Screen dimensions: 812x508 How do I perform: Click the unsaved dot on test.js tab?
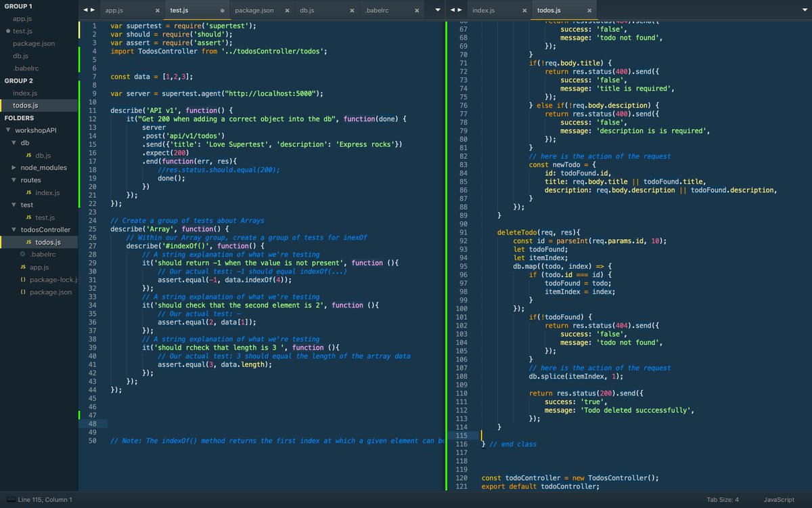pyautogui.click(x=222, y=11)
